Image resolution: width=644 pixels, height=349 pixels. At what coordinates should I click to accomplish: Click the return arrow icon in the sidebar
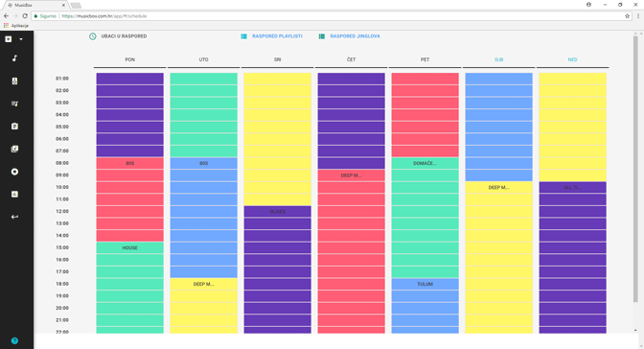[x=14, y=217]
